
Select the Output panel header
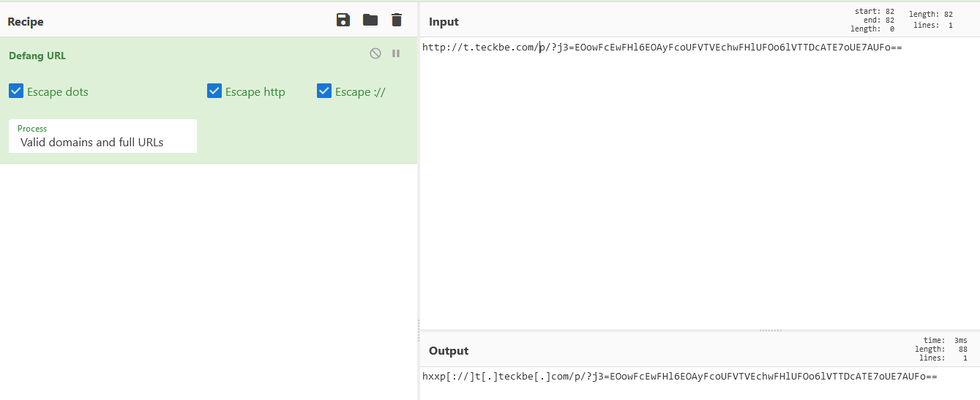(449, 350)
